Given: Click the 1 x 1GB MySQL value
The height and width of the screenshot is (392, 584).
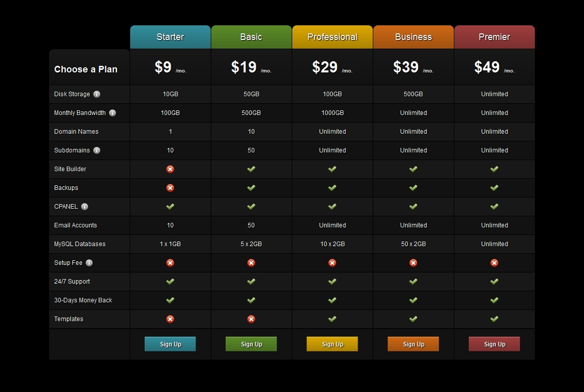Looking at the screenshot, I should tap(170, 244).
